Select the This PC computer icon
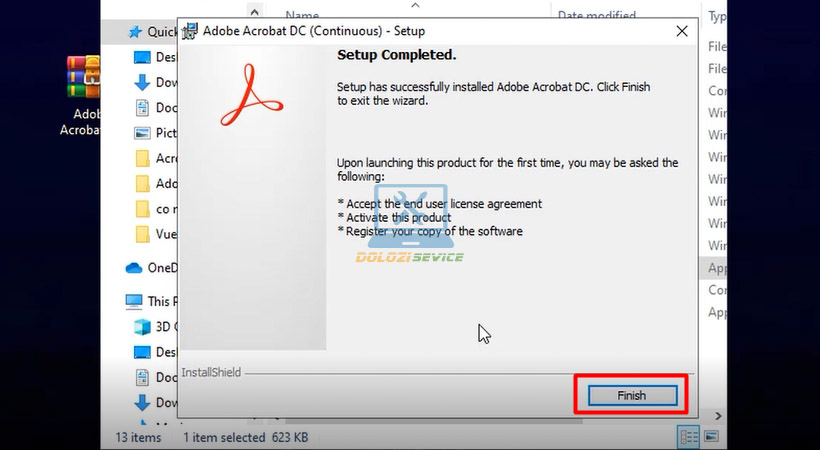Image resolution: width=820 pixels, height=450 pixels. click(134, 301)
